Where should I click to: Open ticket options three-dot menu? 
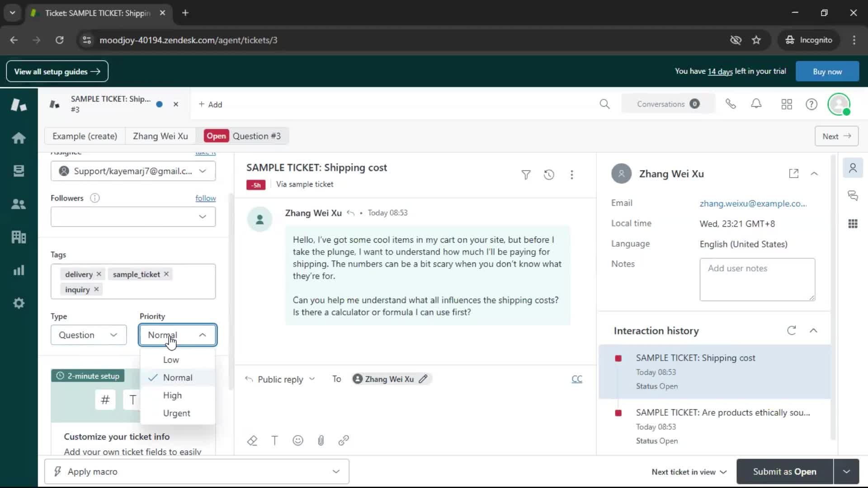(572, 175)
